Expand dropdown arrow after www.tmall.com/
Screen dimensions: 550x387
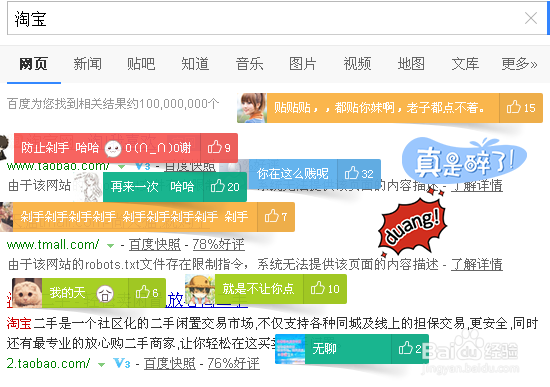[110, 246]
